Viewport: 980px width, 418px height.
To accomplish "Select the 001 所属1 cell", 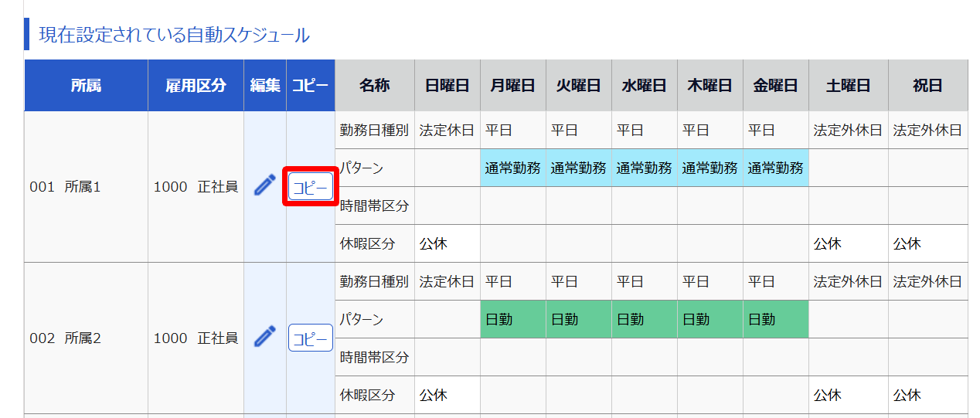I will (x=86, y=187).
